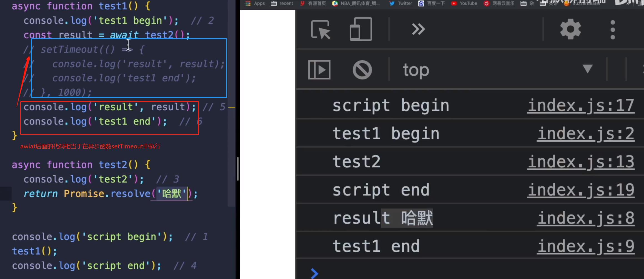Open the 杂 bookmarks folder
644x279 pixels.
(527, 3)
